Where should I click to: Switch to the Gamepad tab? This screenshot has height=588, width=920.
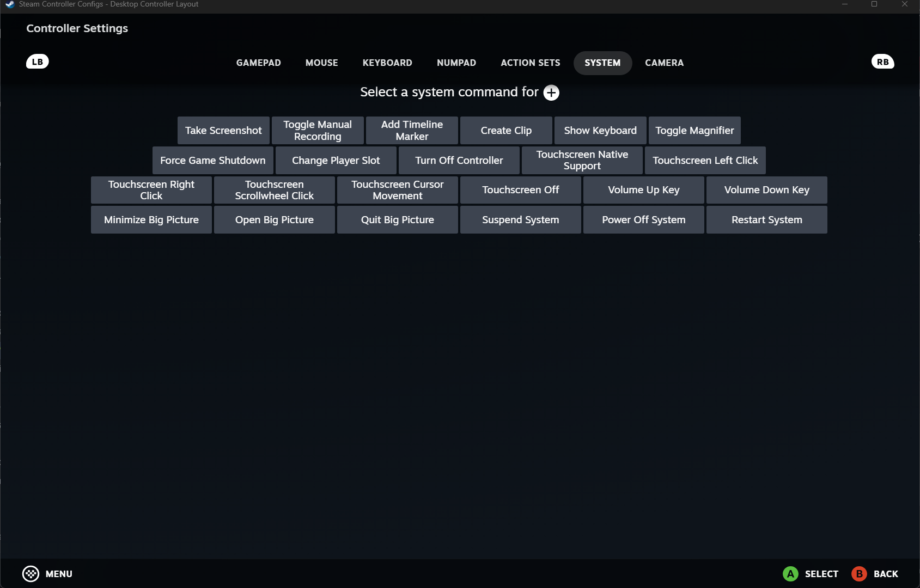pos(258,63)
